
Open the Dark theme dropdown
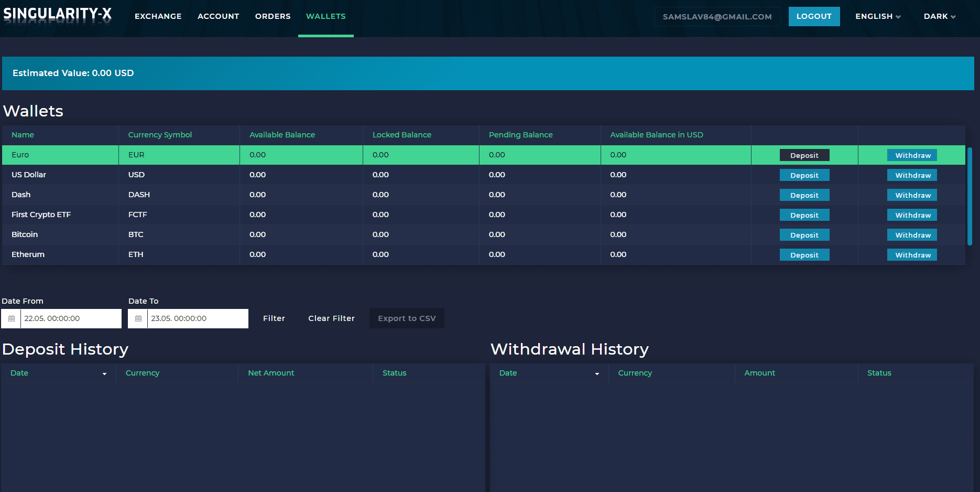939,16
